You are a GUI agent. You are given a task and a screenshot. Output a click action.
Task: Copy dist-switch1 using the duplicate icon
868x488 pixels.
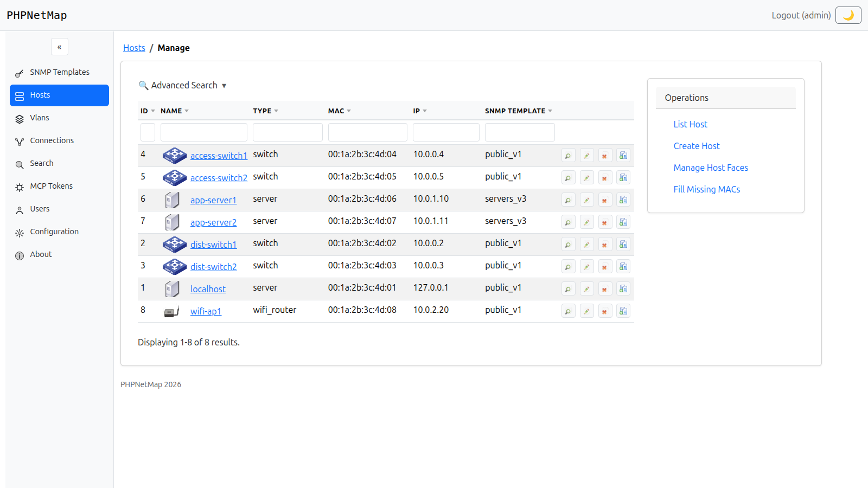click(623, 245)
